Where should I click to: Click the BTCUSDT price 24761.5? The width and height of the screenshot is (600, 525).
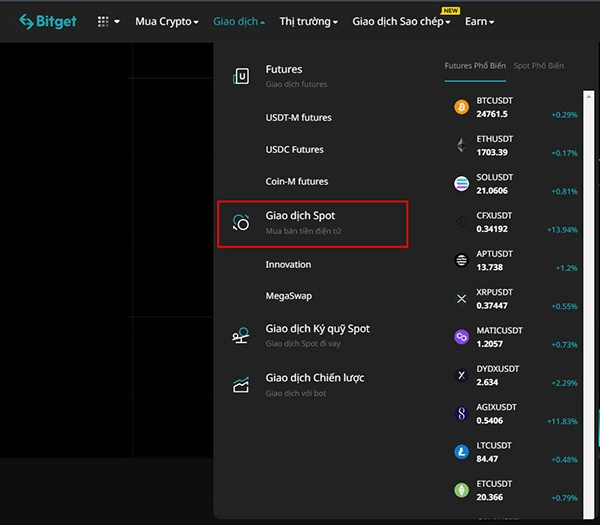492,114
